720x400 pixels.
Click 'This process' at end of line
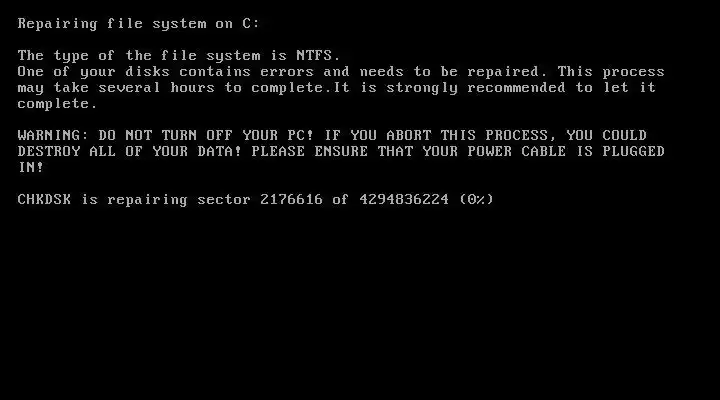pyautogui.click(x=611, y=72)
